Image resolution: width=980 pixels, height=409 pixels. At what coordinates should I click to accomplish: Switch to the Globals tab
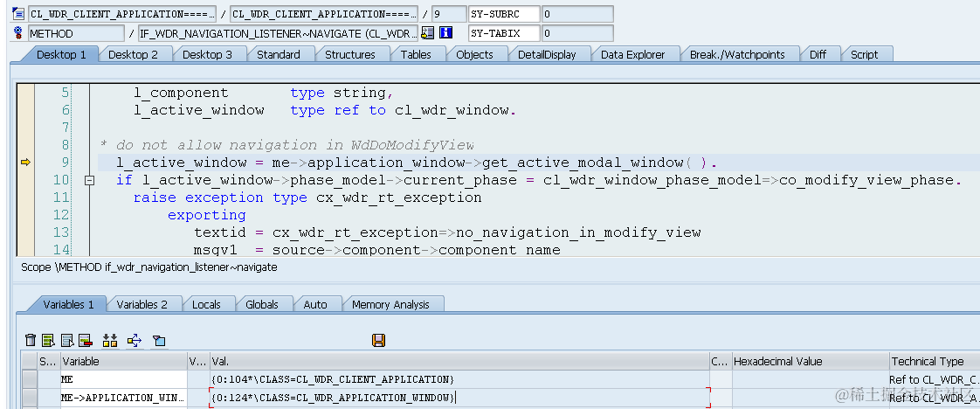coord(262,304)
